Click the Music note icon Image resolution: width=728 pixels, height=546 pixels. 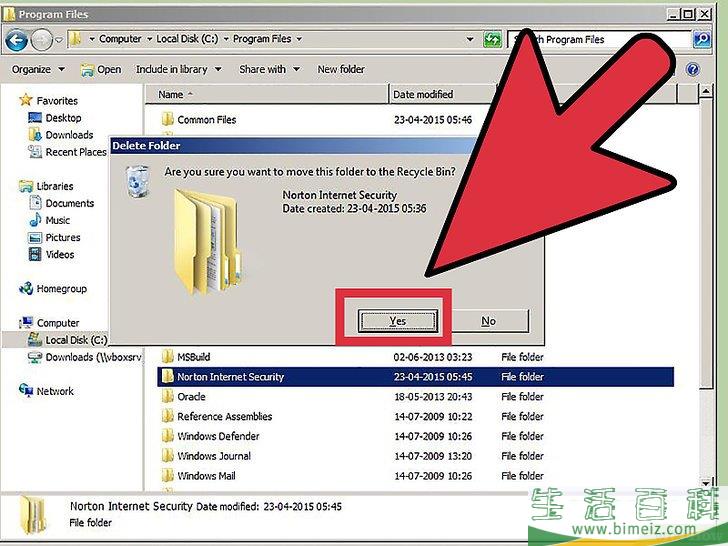pos(35,220)
